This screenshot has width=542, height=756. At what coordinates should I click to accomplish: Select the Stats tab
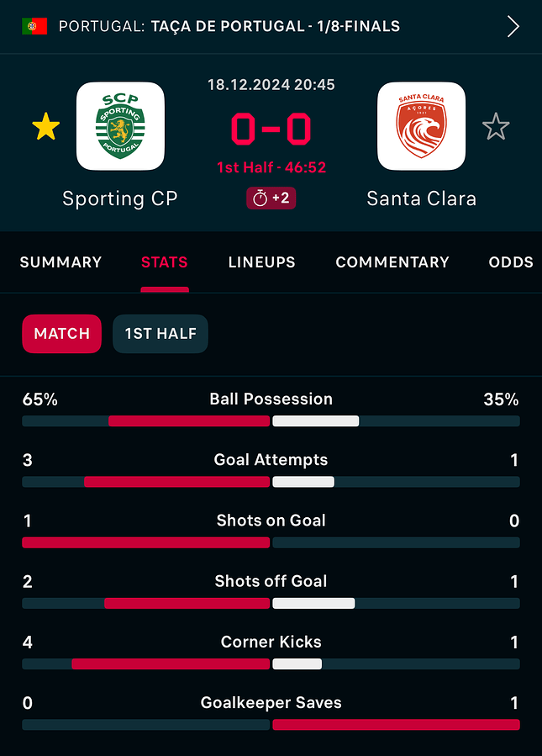165,262
